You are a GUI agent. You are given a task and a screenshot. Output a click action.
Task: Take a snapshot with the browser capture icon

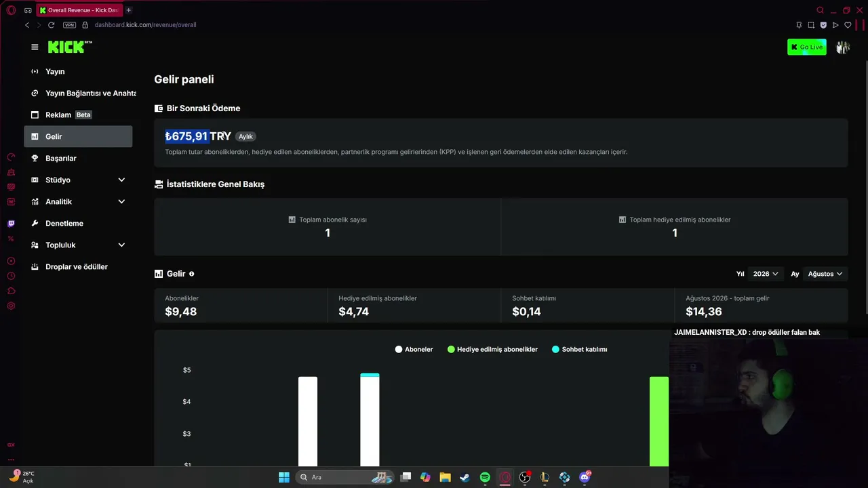click(811, 25)
